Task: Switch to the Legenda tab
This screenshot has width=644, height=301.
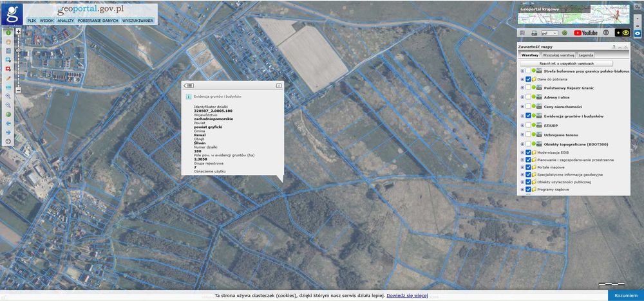Action: coord(586,55)
